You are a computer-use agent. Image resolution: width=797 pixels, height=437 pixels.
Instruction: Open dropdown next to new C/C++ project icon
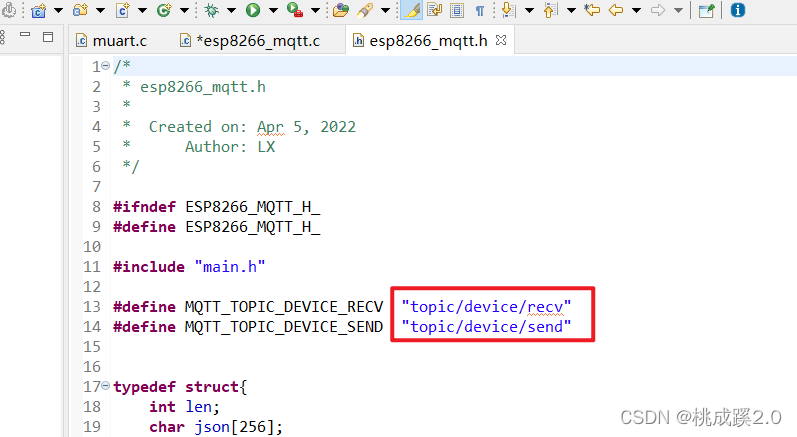58,10
